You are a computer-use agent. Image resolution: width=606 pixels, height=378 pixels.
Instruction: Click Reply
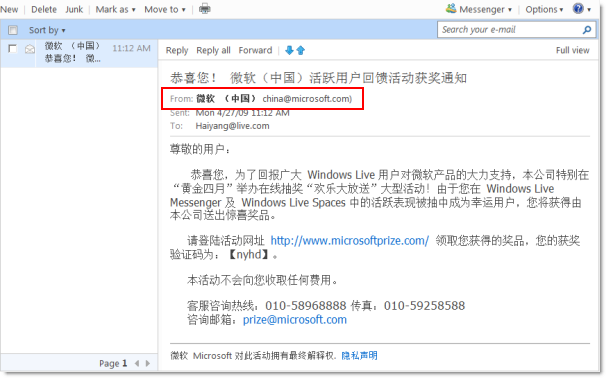(x=177, y=50)
